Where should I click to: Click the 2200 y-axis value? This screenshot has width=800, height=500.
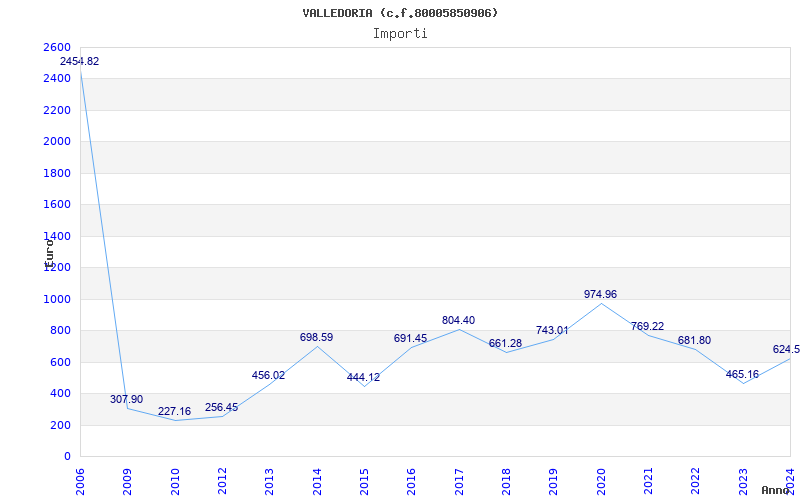click(57, 110)
